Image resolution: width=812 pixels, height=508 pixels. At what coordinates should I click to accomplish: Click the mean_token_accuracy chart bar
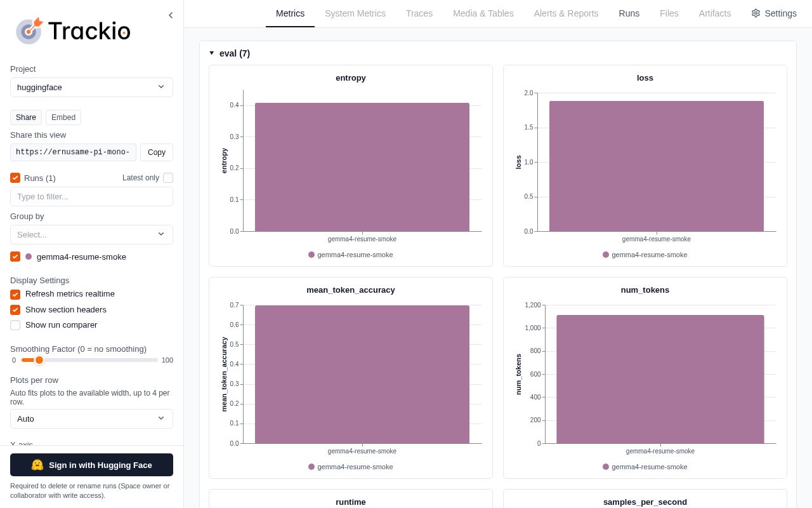coord(362,375)
